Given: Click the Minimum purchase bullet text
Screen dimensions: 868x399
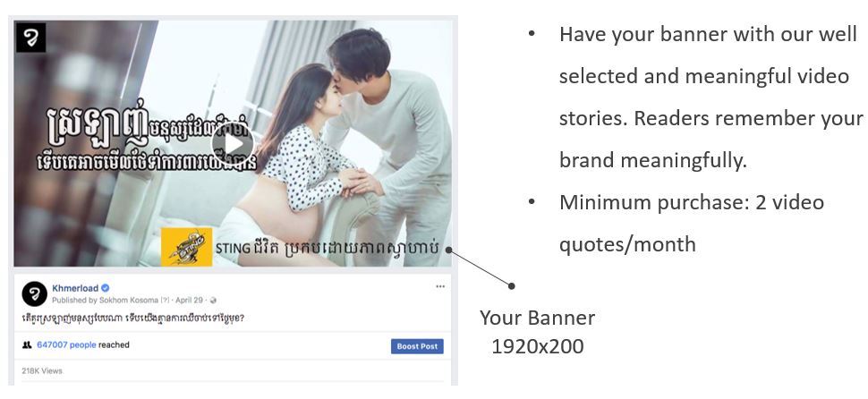Looking at the screenshot, I should coord(692,223).
